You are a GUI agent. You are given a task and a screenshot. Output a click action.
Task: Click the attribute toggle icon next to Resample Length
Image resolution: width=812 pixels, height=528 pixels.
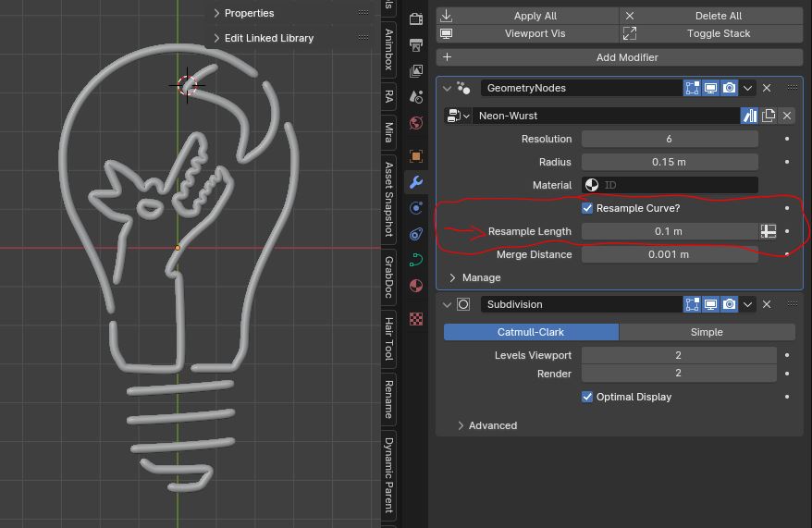click(769, 231)
